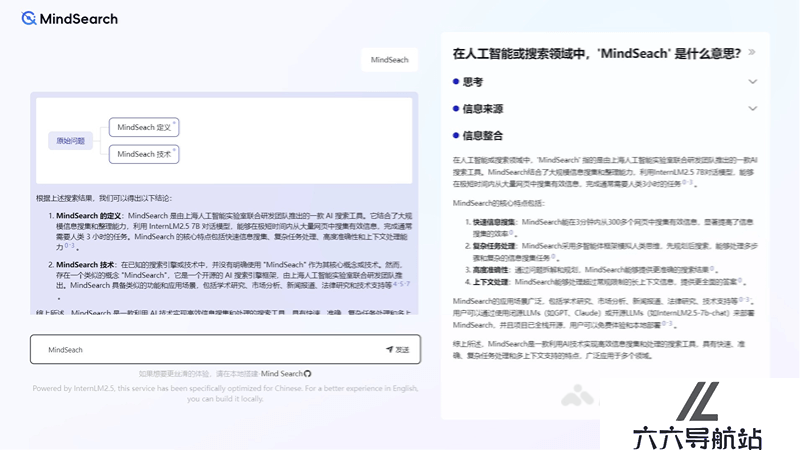
Task: Click the right panel question title
Action: 596,54
